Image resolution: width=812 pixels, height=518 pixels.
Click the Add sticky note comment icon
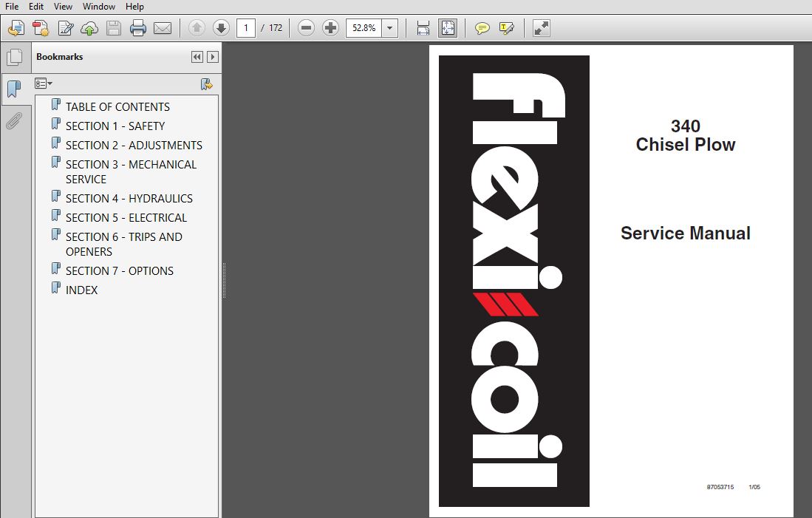[482, 28]
